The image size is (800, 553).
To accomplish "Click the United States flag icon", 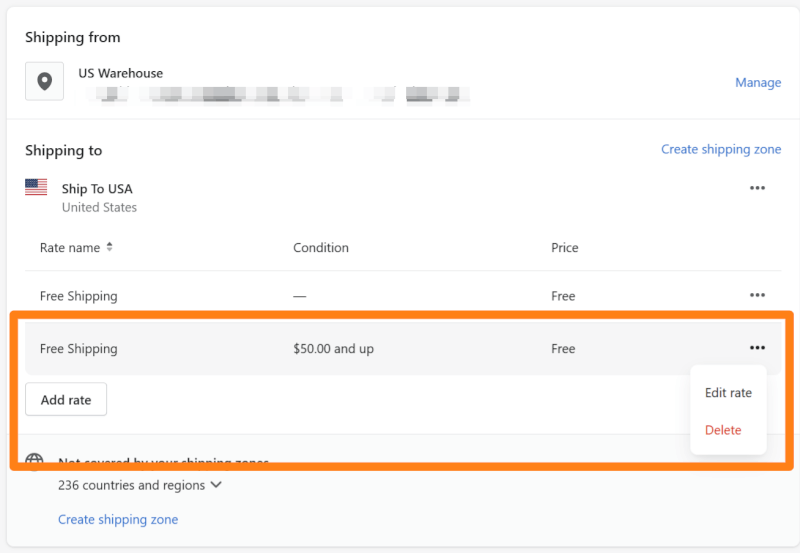I will (36, 187).
